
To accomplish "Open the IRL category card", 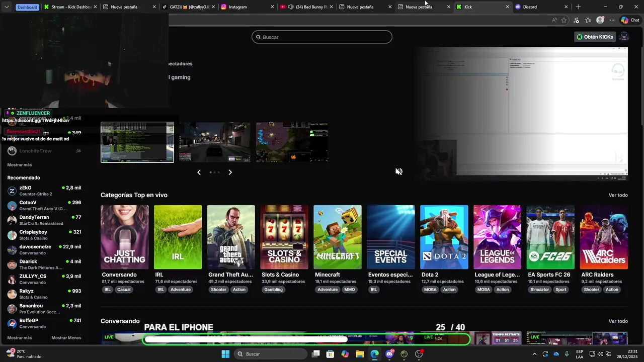I will [x=178, y=237].
